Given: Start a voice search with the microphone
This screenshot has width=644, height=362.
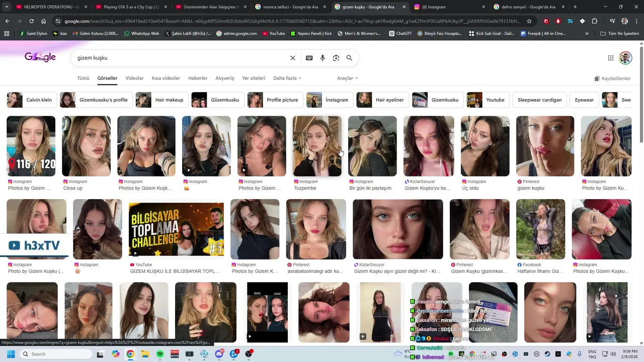Looking at the screenshot, I should pos(323,58).
